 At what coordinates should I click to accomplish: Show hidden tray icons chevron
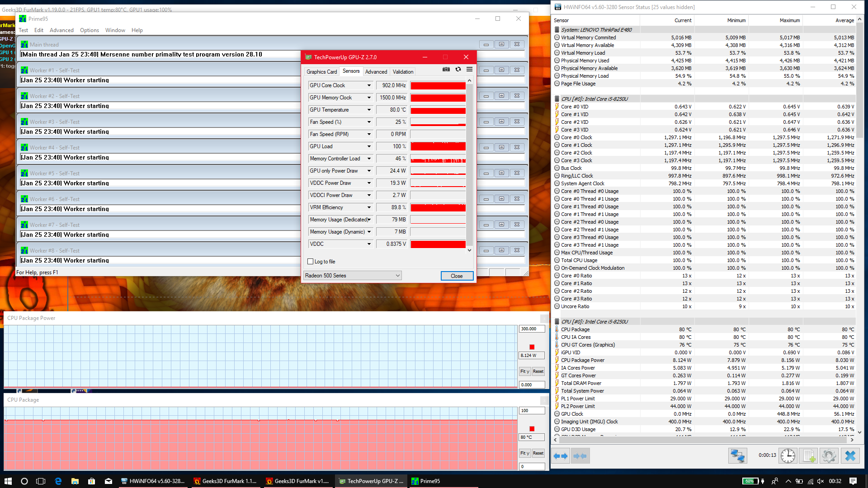tap(788, 481)
